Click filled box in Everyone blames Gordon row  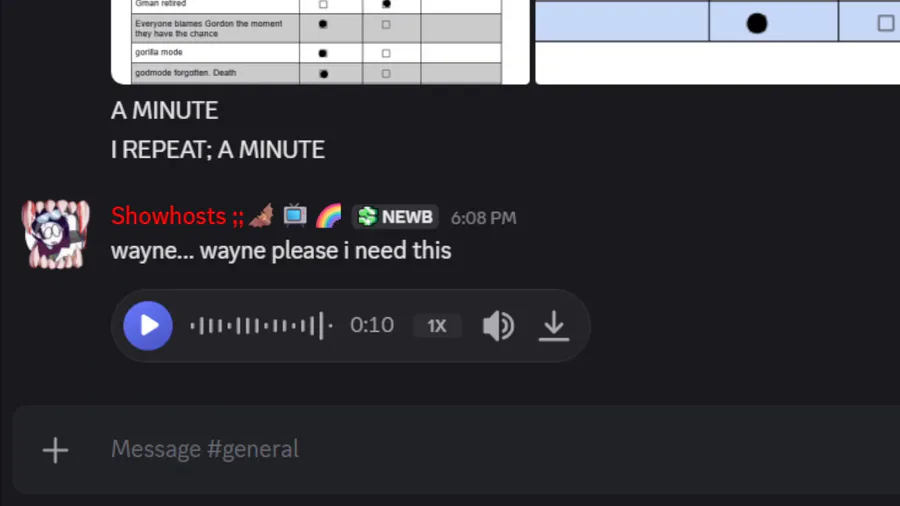pos(323,24)
